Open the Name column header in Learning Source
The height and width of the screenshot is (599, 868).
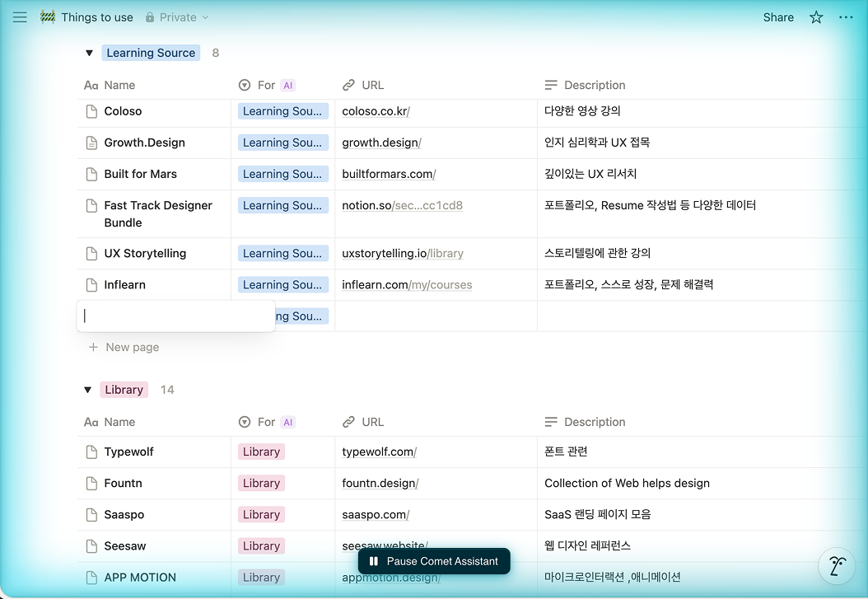110,85
